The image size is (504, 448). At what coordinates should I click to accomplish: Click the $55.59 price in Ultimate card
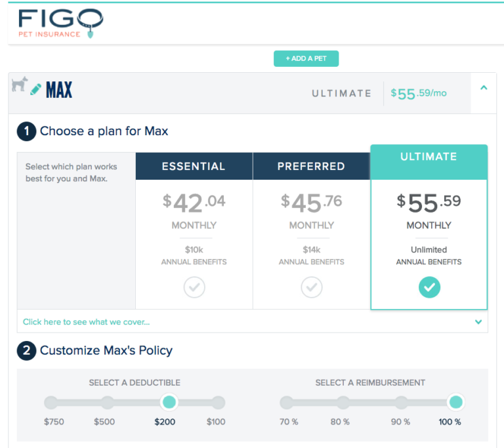tap(429, 203)
